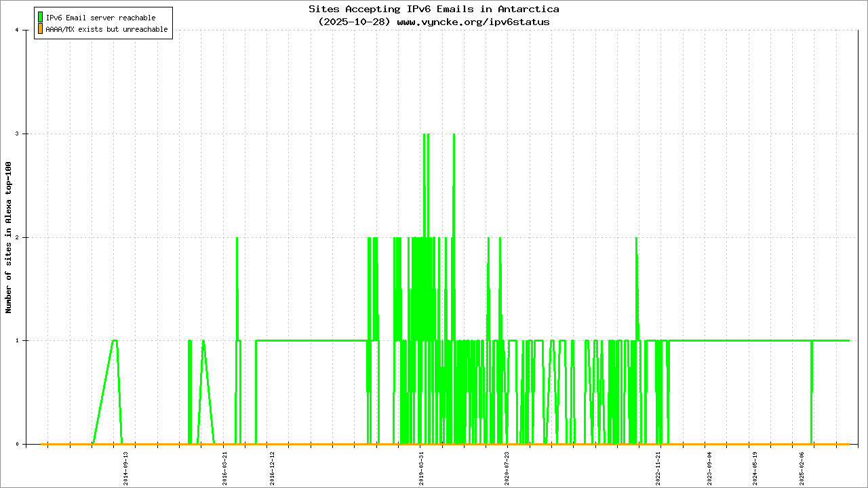
Task: Pick the 2022-11-21 date label
Action: (x=658, y=467)
